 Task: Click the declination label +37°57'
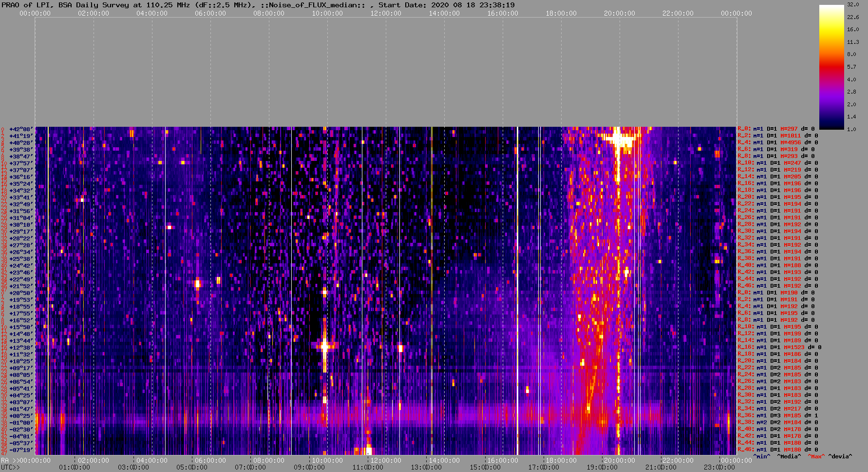click(21, 163)
